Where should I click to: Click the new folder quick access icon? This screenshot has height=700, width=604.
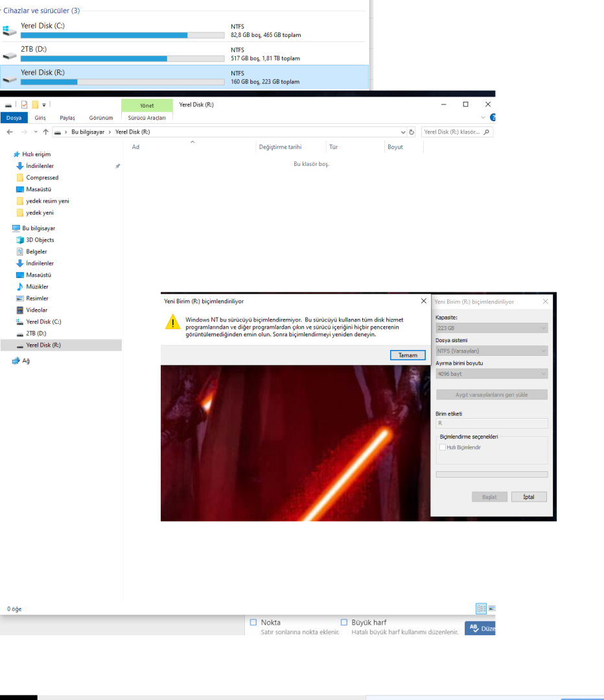point(35,105)
